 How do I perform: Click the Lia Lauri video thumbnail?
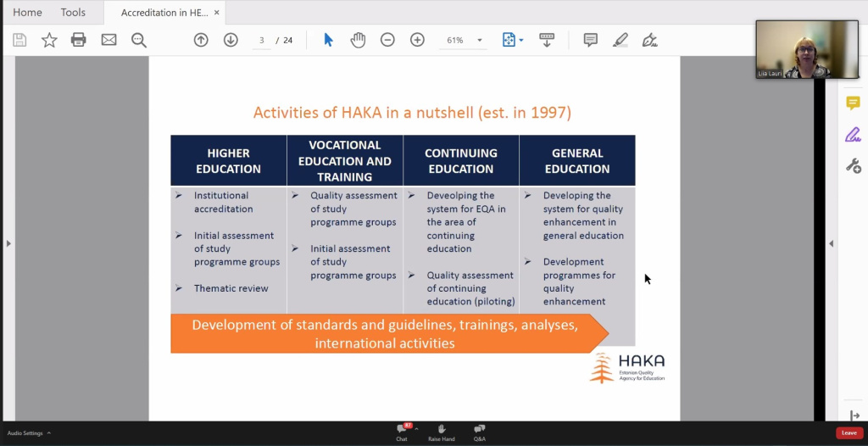click(807, 49)
